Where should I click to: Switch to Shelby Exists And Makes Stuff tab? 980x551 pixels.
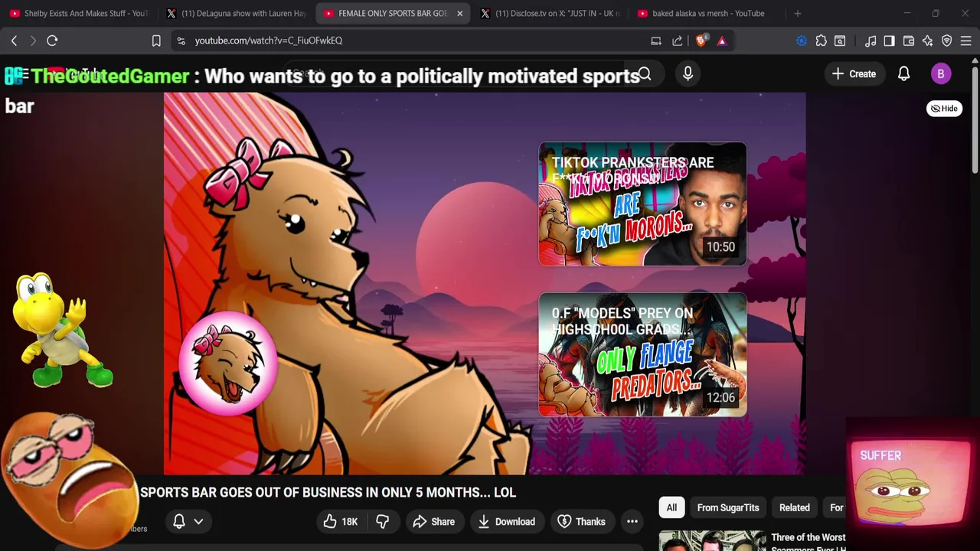pyautogui.click(x=78, y=13)
